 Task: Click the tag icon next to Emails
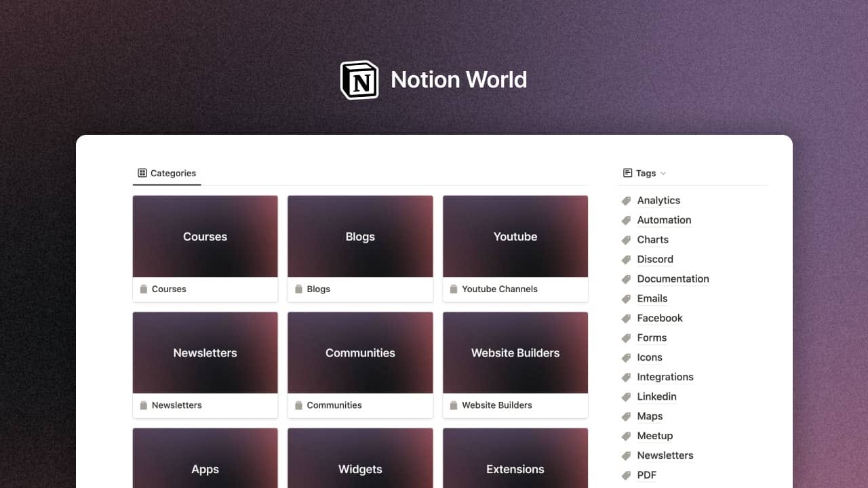pos(626,299)
